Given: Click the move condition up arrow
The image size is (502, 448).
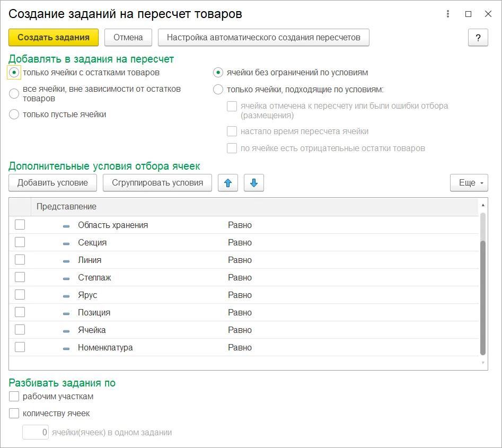Looking at the screenshot, I should (x=228, y=183).
